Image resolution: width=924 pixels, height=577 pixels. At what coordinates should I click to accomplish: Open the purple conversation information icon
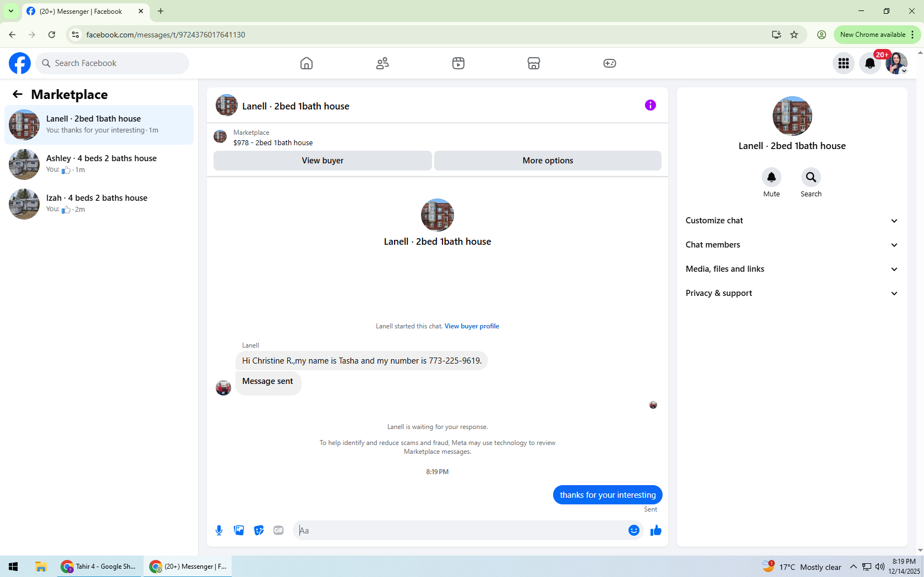[650, 105]
